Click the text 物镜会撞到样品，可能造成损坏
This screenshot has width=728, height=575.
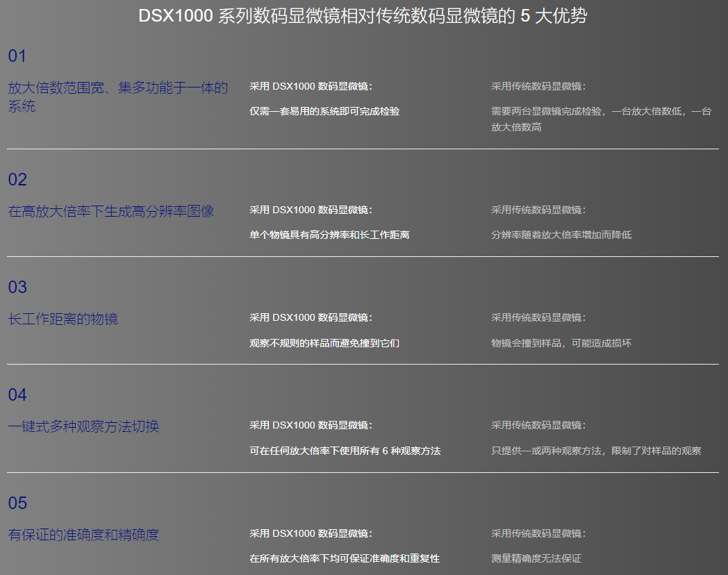(x=561, y=343)
